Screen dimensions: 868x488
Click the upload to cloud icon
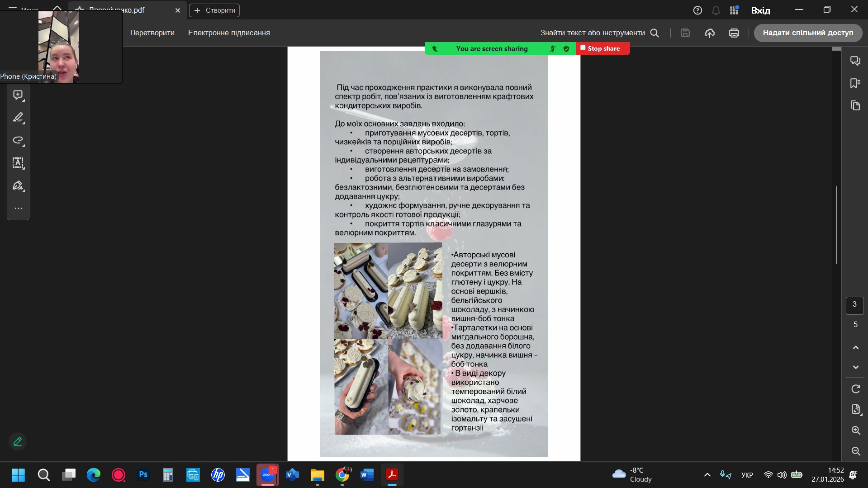tap(709, 33)
